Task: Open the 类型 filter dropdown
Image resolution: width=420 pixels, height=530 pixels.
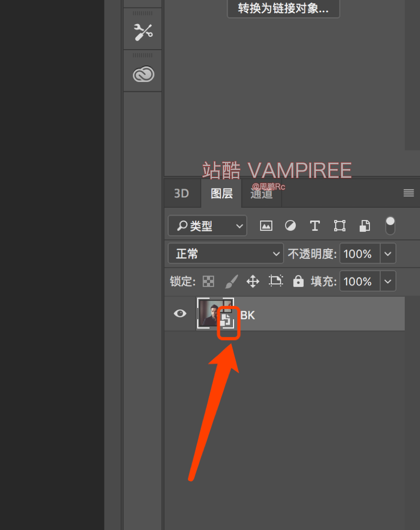Action: click(207, 225)
